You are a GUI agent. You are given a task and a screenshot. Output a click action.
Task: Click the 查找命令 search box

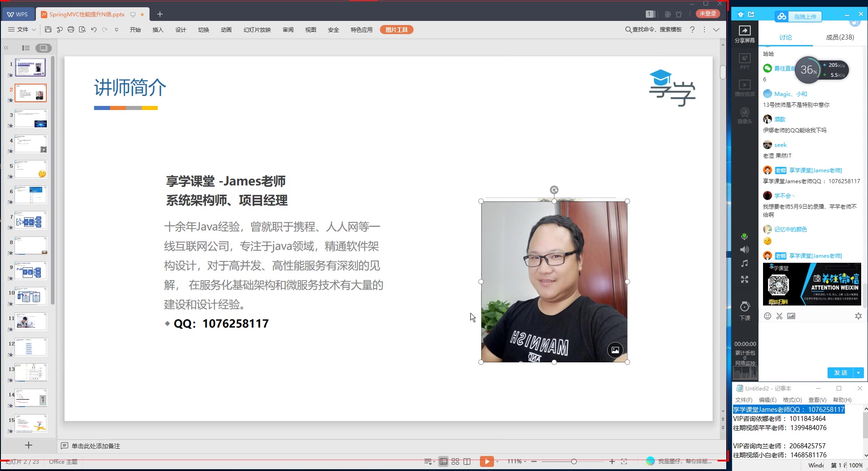653,30
